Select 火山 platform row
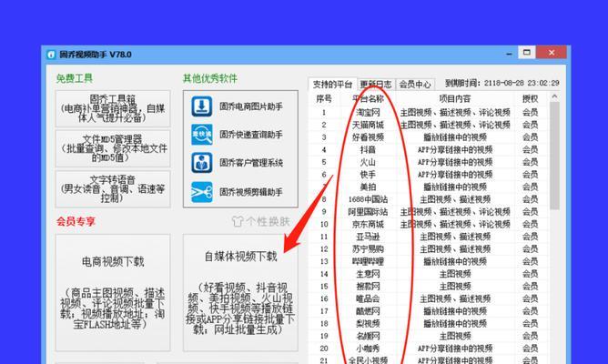 429,162
